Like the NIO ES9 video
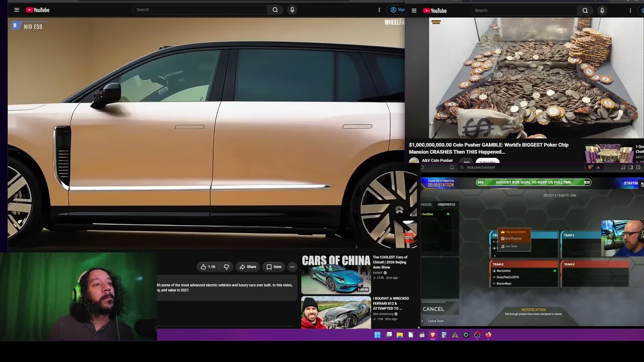 pos(208,267)
